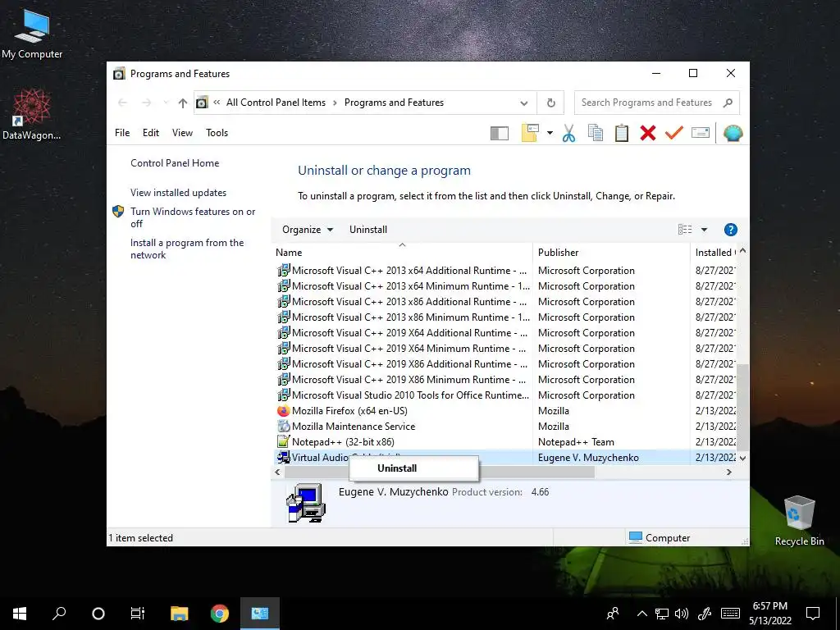Click All Control Panel Items breadcrumb
The width and height of the screenshot is (840, 630).
click(x=276, y=103)
